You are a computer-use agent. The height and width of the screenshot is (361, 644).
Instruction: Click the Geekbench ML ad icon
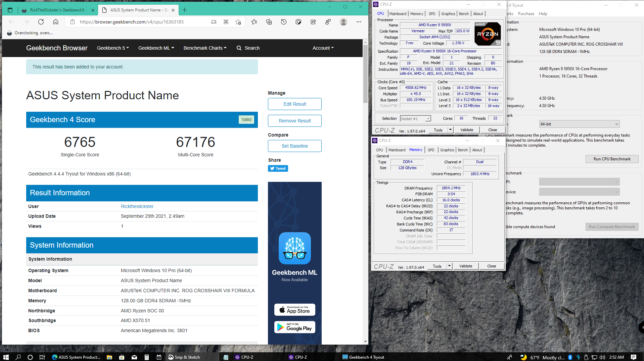[x=295, y=248]
